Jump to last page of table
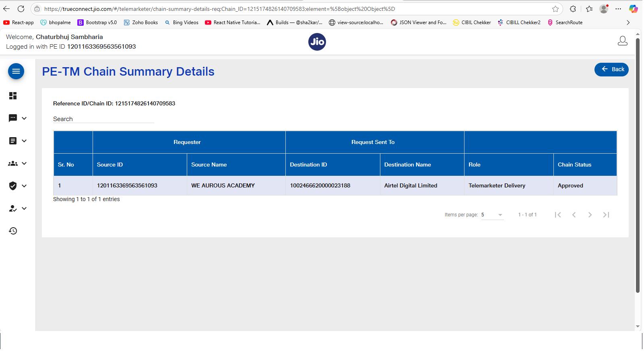644x362 pixels. tap(606, 215)
